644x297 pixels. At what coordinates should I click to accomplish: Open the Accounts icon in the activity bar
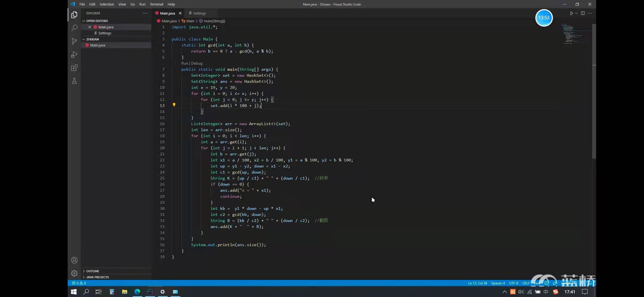tap(74, 260)
